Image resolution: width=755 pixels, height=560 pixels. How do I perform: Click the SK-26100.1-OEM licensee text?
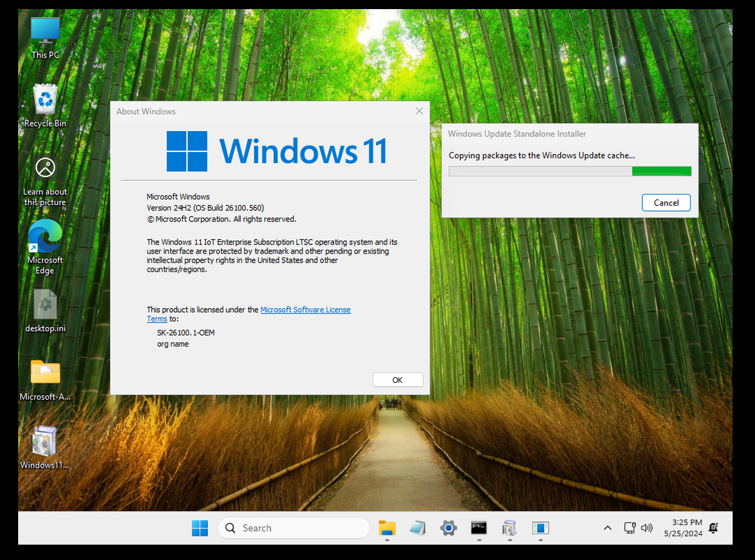(x=186, y=333)
